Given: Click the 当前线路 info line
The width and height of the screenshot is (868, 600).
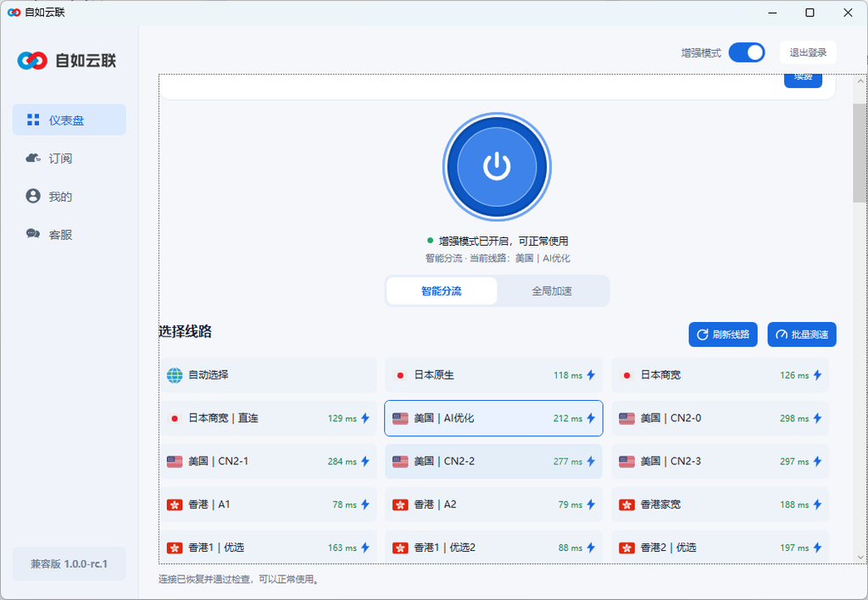Looking at the screenshot, I should [x=497, y=258].
